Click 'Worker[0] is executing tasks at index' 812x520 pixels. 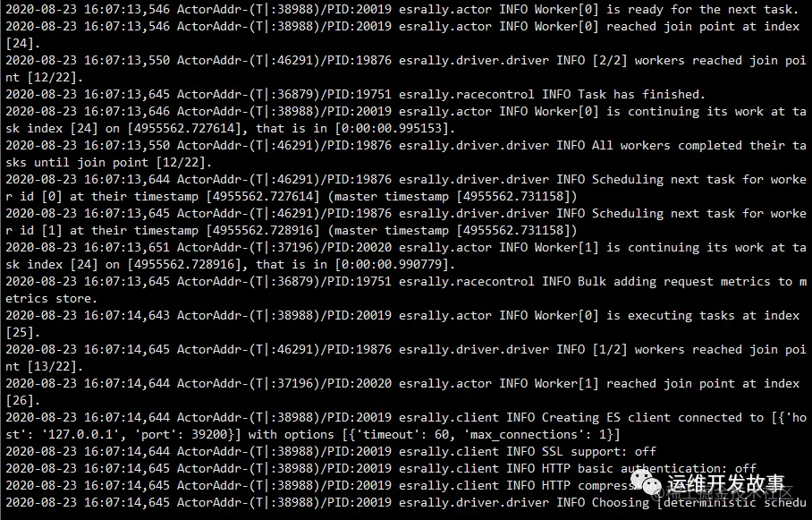667,316
